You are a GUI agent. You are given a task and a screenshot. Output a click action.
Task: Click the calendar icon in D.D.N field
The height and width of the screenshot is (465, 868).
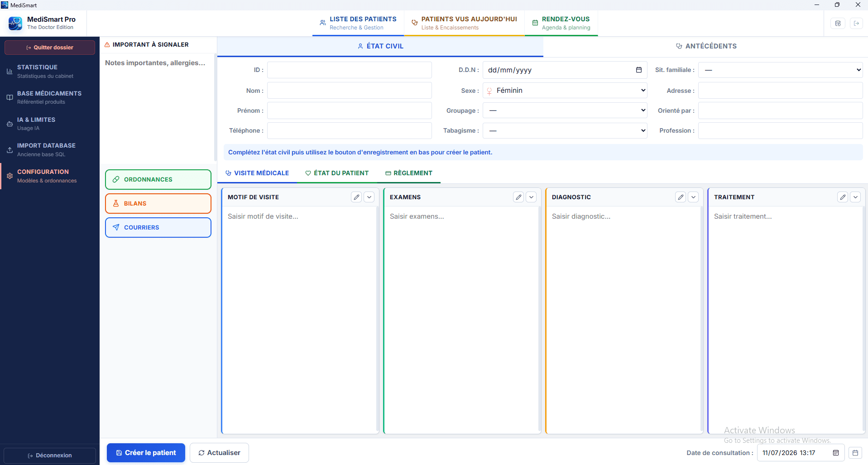click(639, 70)
